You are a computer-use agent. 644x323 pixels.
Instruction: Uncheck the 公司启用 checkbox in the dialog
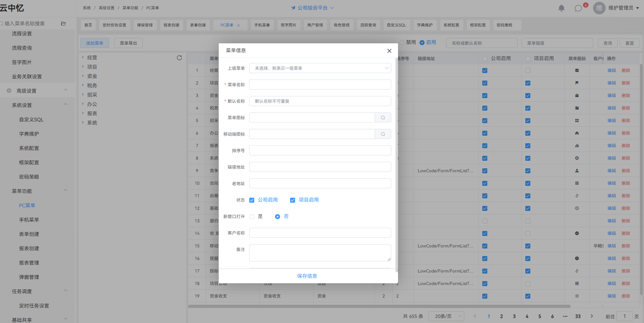[x=252, y=200]
